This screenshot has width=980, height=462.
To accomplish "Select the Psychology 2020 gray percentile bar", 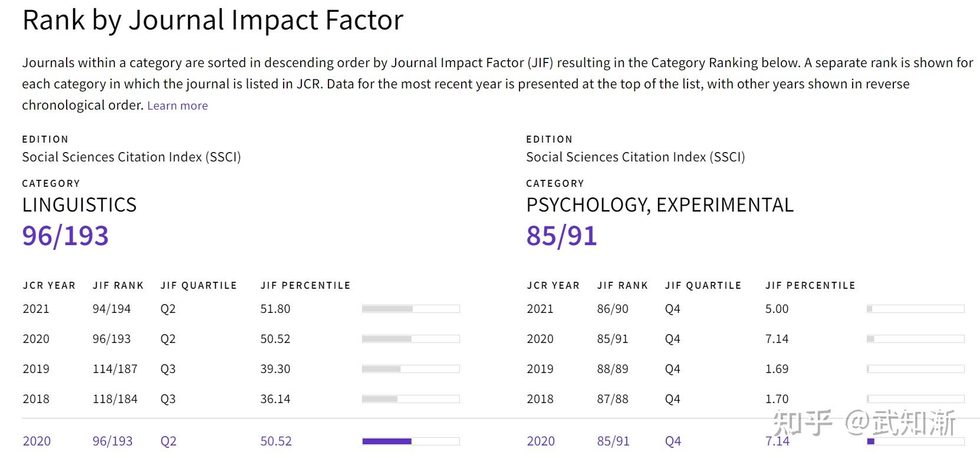I will (915, 339).
